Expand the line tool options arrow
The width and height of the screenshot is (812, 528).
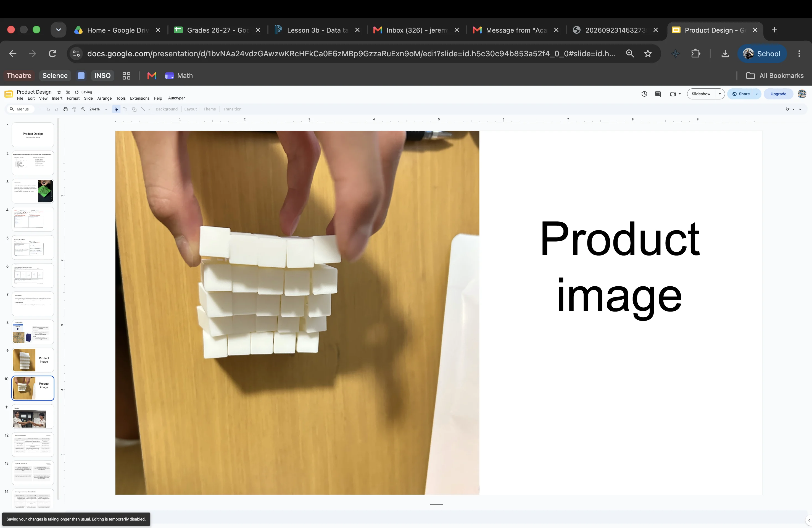(x=149, y=109)
